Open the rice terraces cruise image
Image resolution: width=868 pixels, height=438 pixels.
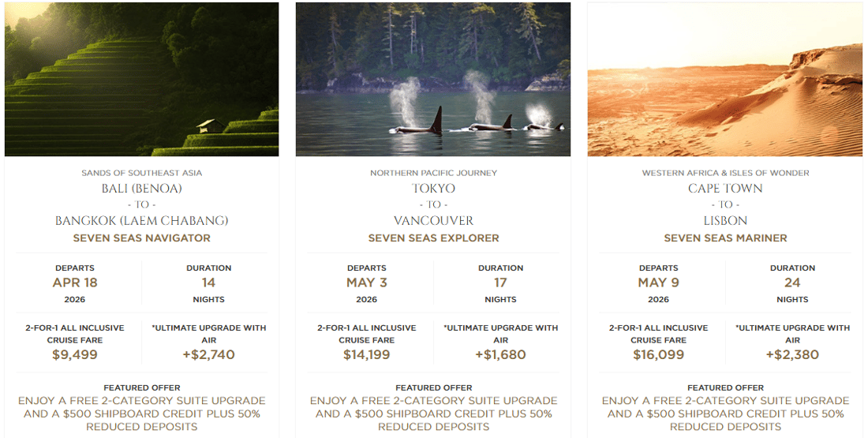tap(141, 79)
